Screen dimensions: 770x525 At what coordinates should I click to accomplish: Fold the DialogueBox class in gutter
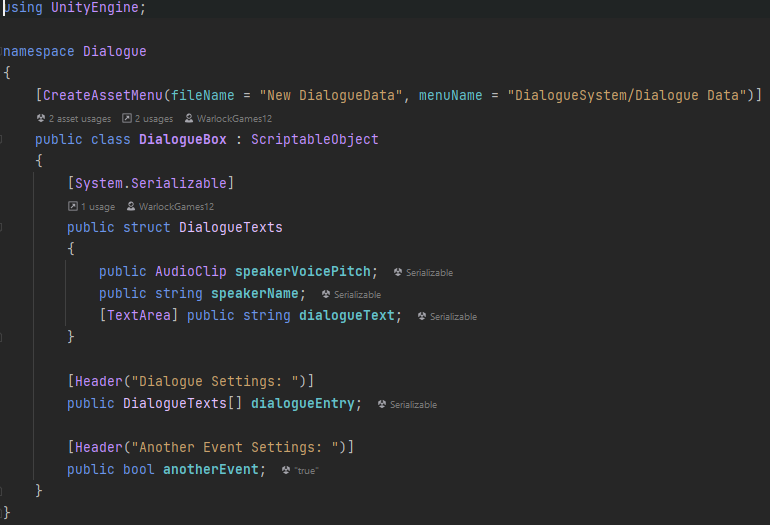(x=3, y=140)
